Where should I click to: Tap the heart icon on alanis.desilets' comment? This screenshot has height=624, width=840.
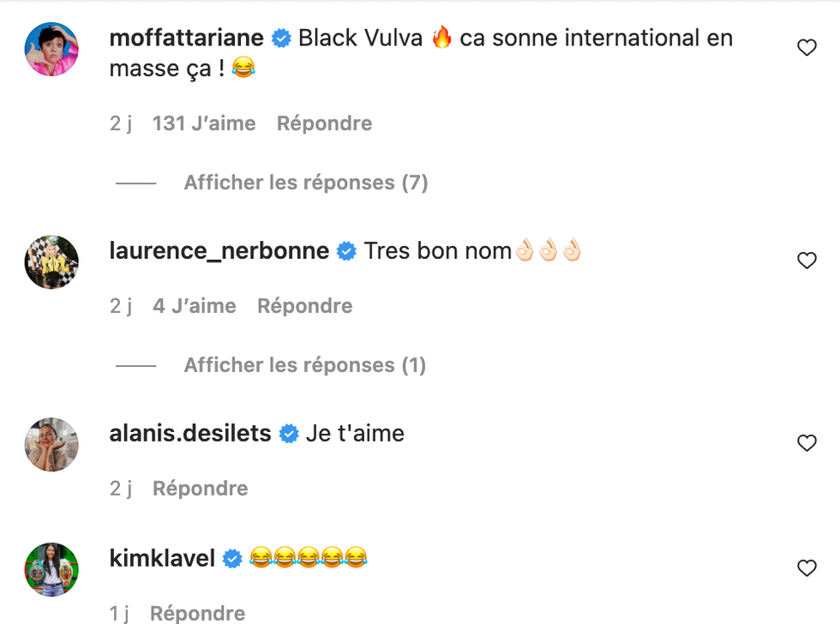coord(807,443)
